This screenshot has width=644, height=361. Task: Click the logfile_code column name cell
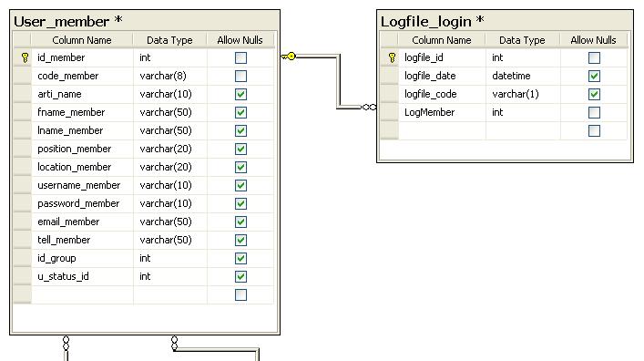(442, 94)
